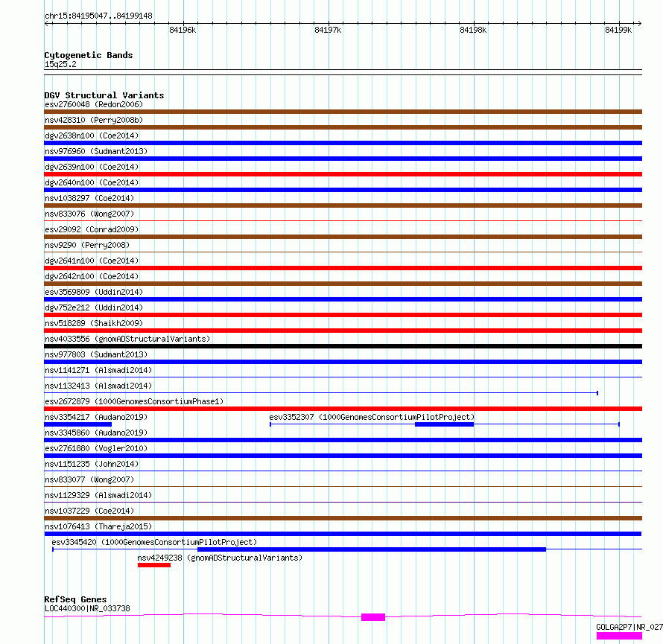
Task: Open nsv833077 (Wong2007) label
Action: (89, 479)
